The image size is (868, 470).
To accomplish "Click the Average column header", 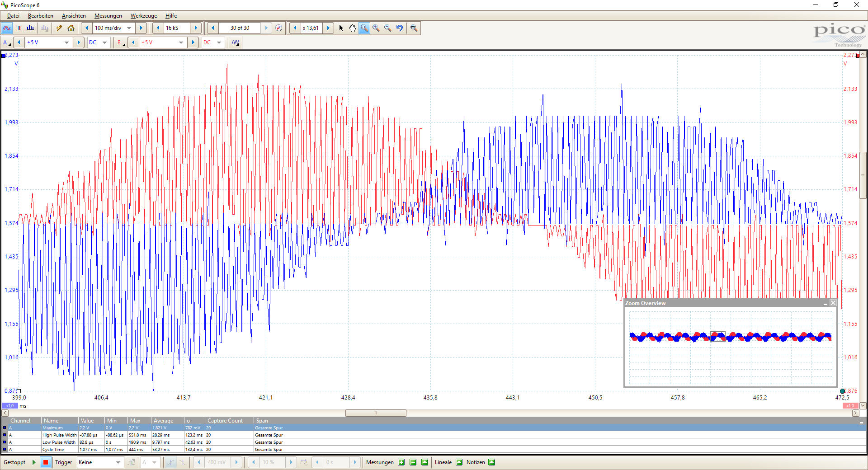I will point(167,421).
